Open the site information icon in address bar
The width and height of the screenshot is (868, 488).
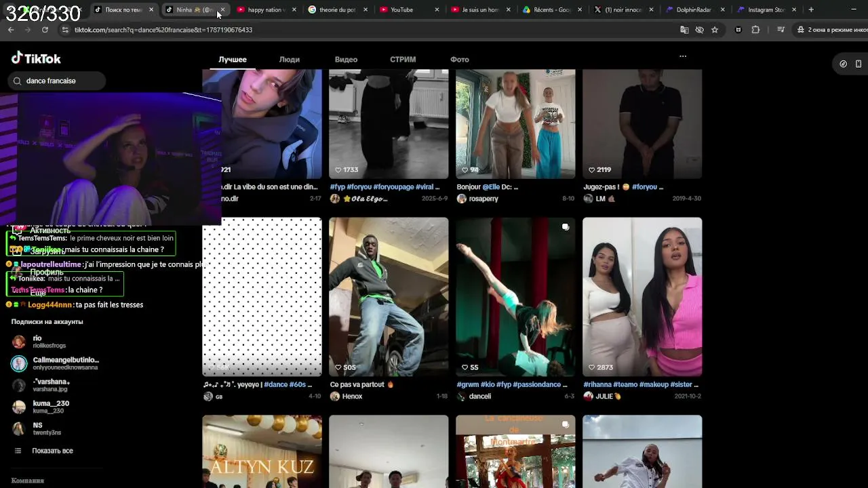[x=65, y=30]
